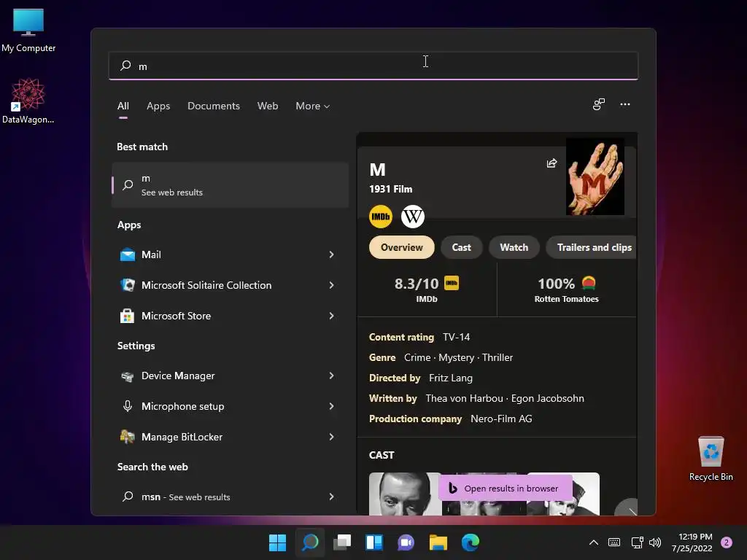This screenshot has height=560, width=747.
Task: Open the three-dot more options menu
Action: pyautogui.click(x=625, y=104)
